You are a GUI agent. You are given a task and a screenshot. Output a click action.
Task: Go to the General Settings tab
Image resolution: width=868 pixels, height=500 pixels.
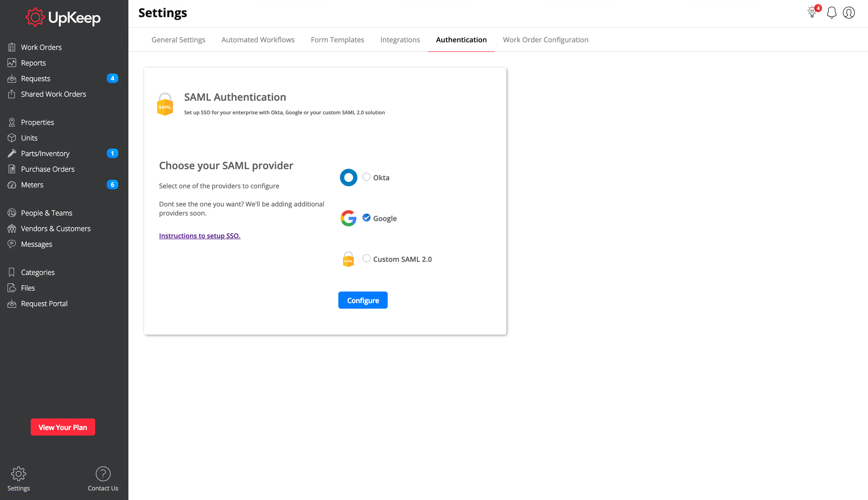pyautogui.click(x=178, y=40)
